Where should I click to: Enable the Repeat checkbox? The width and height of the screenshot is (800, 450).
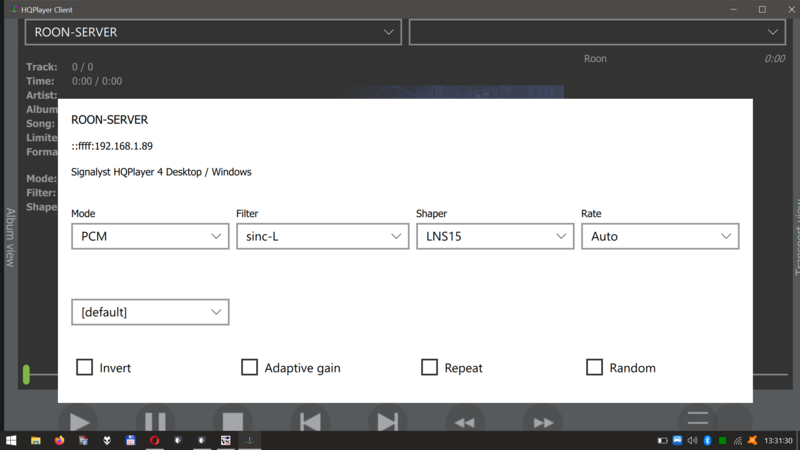[x=430, y=367]
